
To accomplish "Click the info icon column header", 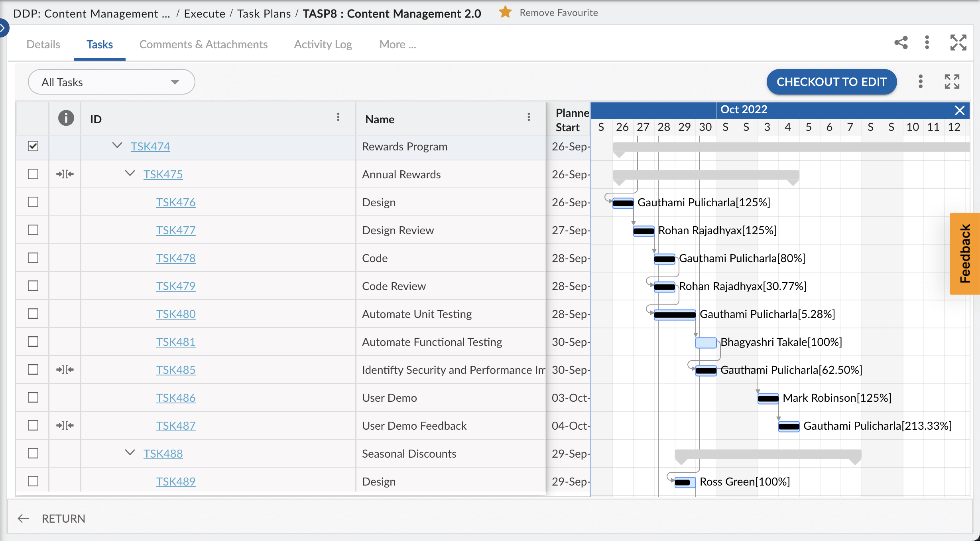I will (66, 118).
